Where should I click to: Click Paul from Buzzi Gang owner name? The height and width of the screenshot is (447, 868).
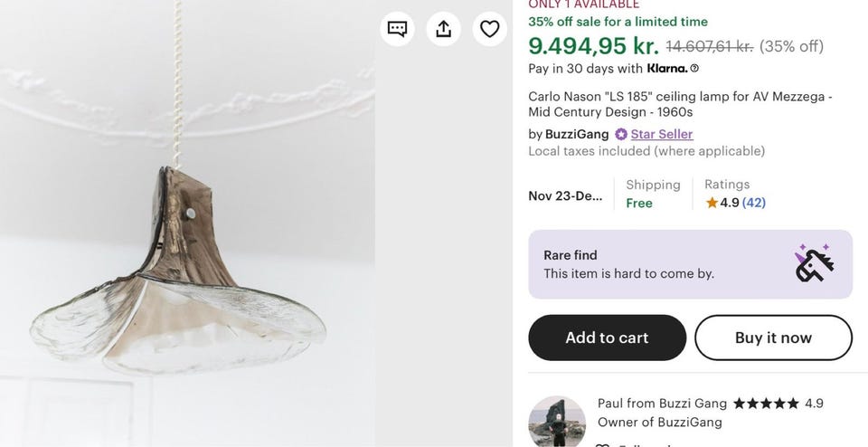click(x=662, y=404)
